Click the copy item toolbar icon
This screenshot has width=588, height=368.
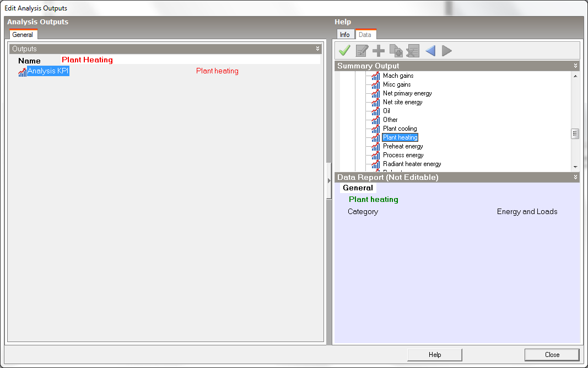(396, 51)
